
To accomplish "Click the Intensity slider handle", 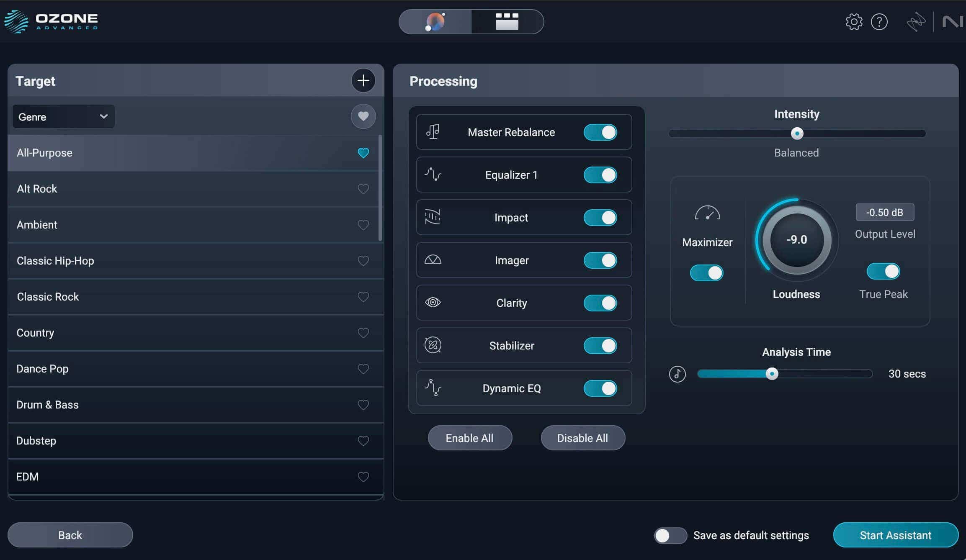I will (x=797, y=134).
